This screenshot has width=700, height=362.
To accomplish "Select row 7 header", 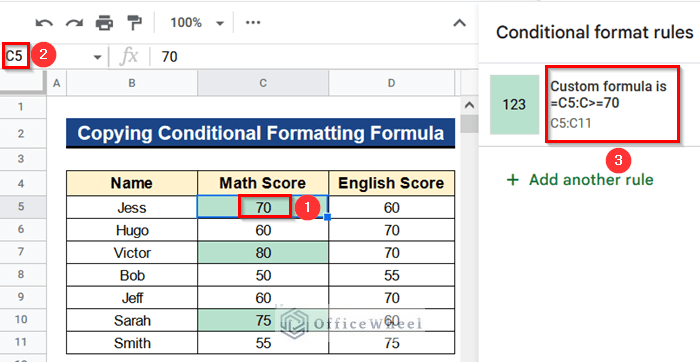I will click(22, 252).
